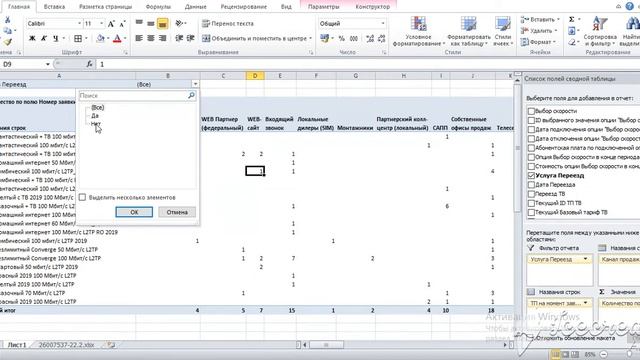
Task: Click the fill color bucket icon
Action: pos(100,38)
